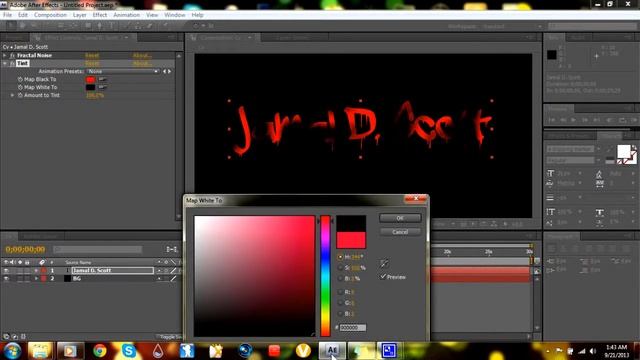Click eyedropper next to Map White To swatch
Viewport: 640px width, 360px height.
click(x=102, y=87)
